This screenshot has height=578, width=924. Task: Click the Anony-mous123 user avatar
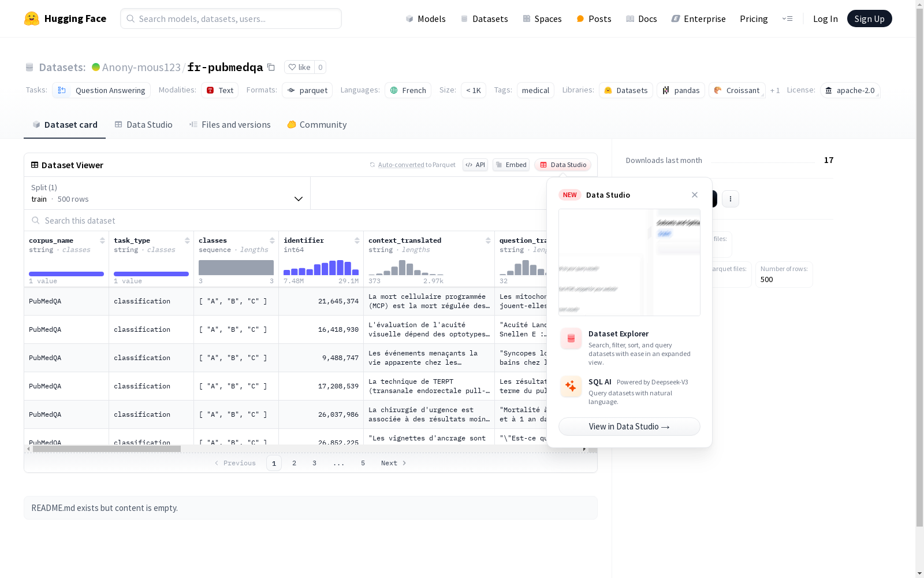pos(96,67)
